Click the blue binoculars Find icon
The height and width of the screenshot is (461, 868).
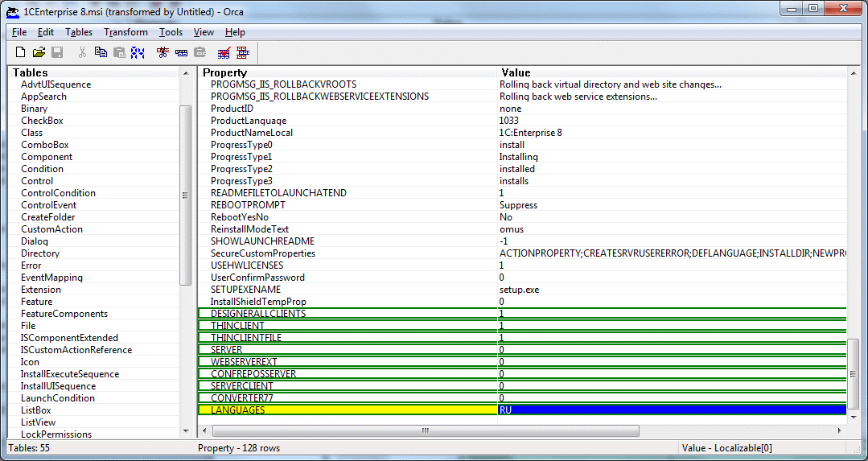pos(138,52)
